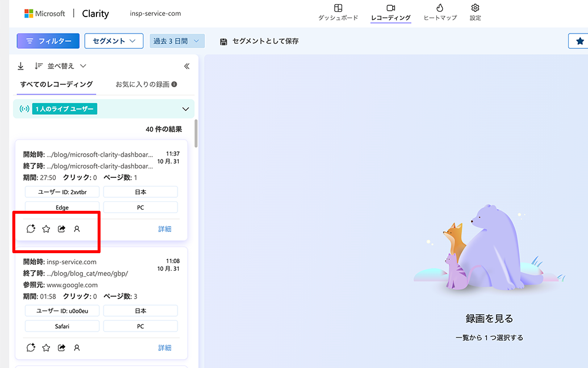Go to the ダッシュボード dashboard

(338, 12)
